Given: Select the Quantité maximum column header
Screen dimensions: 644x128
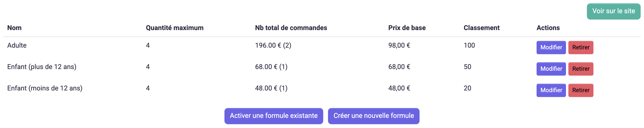Looking at the screenshot, I should click(x=175, y=28).
